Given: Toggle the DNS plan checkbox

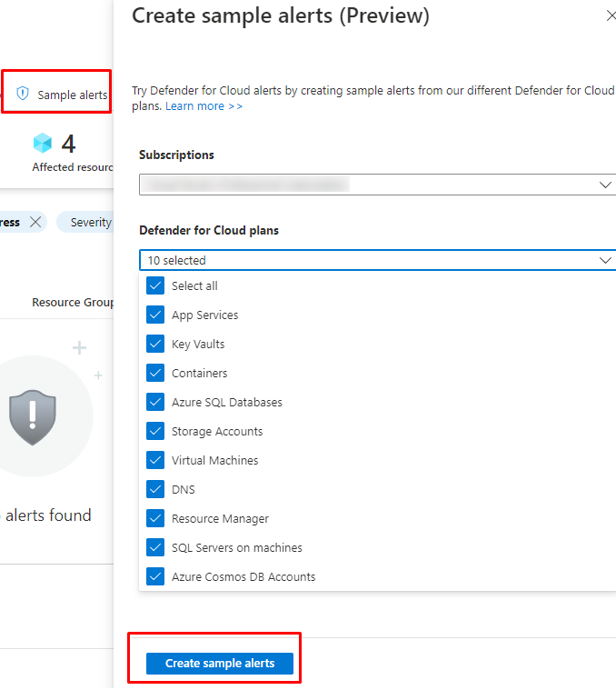Looking at the screenshot, I should click(155, 489).
